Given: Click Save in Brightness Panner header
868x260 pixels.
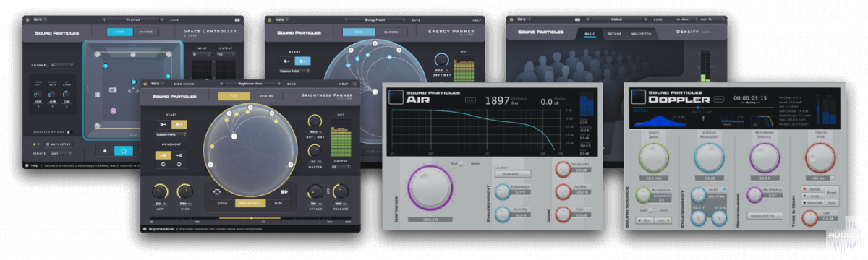Looking at the screenshot, I should (x=292, y=84).
